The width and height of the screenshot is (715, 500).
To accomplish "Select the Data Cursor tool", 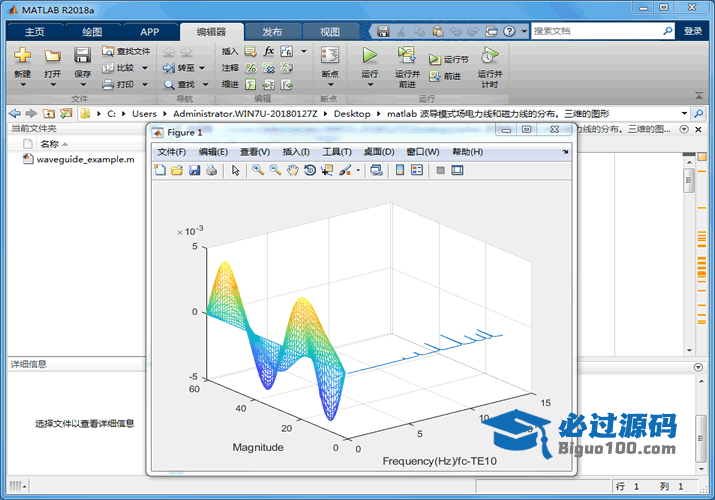I will pyautogui.click(x=327, y=170).
